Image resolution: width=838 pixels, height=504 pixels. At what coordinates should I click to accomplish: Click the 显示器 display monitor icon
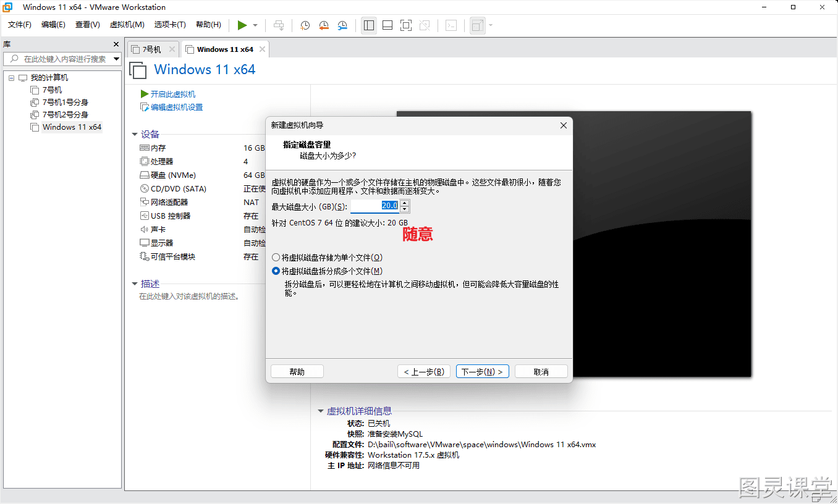tap(145, 243)
